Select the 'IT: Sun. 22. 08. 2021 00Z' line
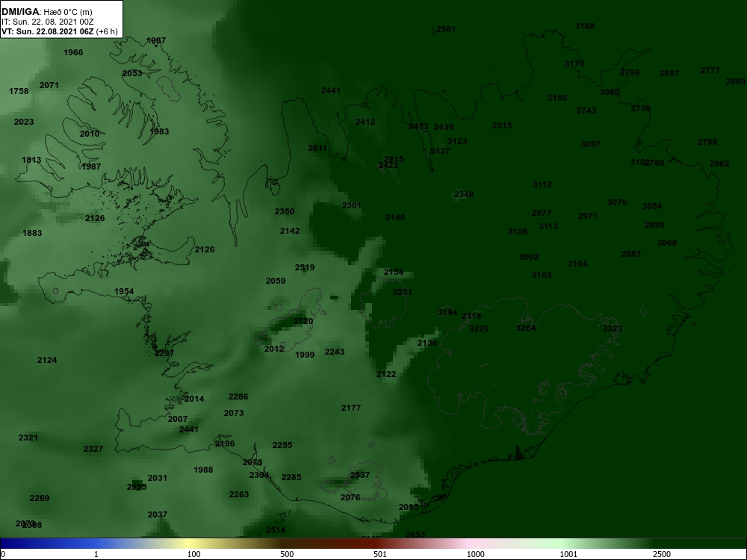This screenshot has height=560, width=747. (x=48, y=22)
